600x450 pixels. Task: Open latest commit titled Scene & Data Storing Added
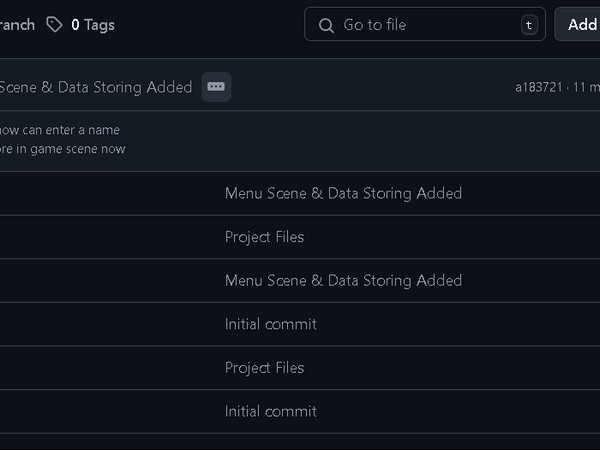96,87
